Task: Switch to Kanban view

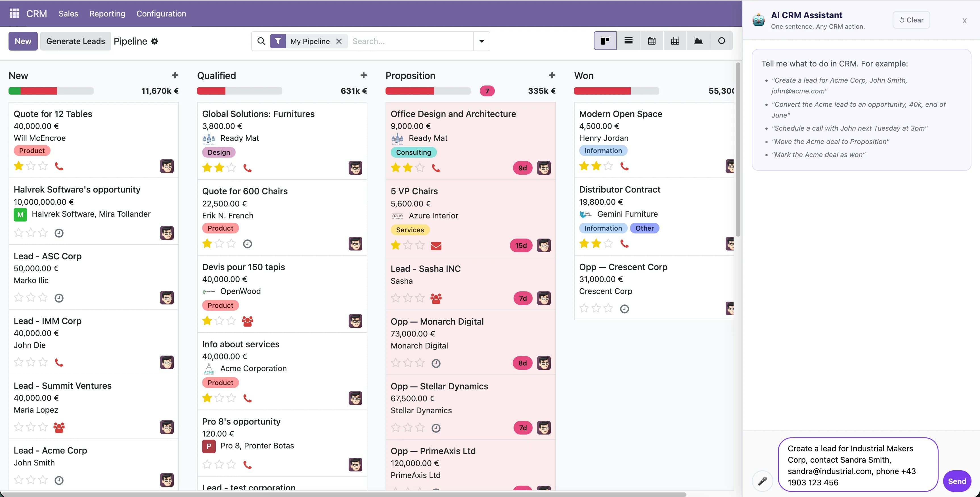Action: tap(605, 41)
